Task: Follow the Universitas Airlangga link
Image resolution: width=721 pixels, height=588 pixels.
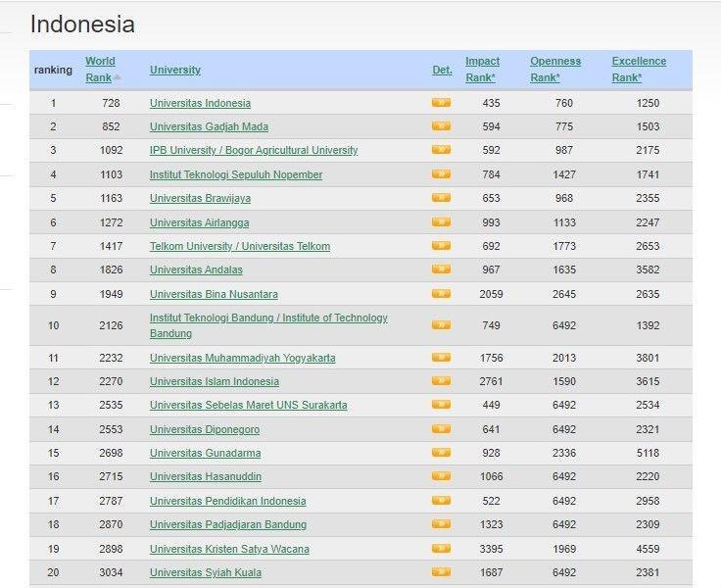Action: [x=199, y=222]
